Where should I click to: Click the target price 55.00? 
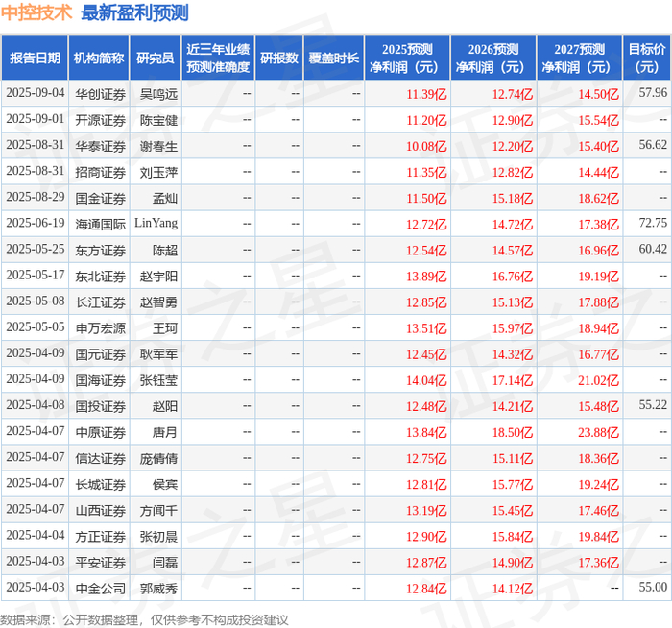[653, 587]
